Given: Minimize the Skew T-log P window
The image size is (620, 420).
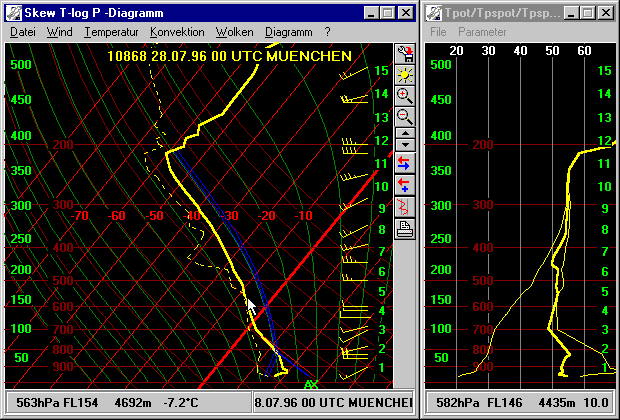Looking at the screenshot, I should coord(370,13).
